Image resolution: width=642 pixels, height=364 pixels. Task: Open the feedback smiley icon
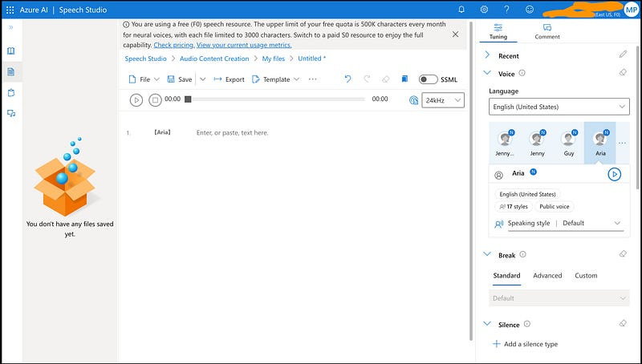coord(530,10)
